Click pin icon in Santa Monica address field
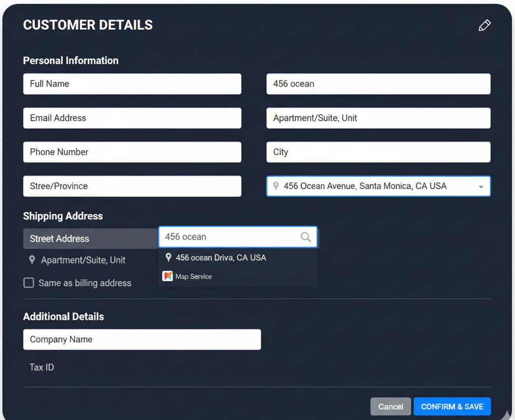This screenshot has height=420, width=515. [x=276, y=186]
